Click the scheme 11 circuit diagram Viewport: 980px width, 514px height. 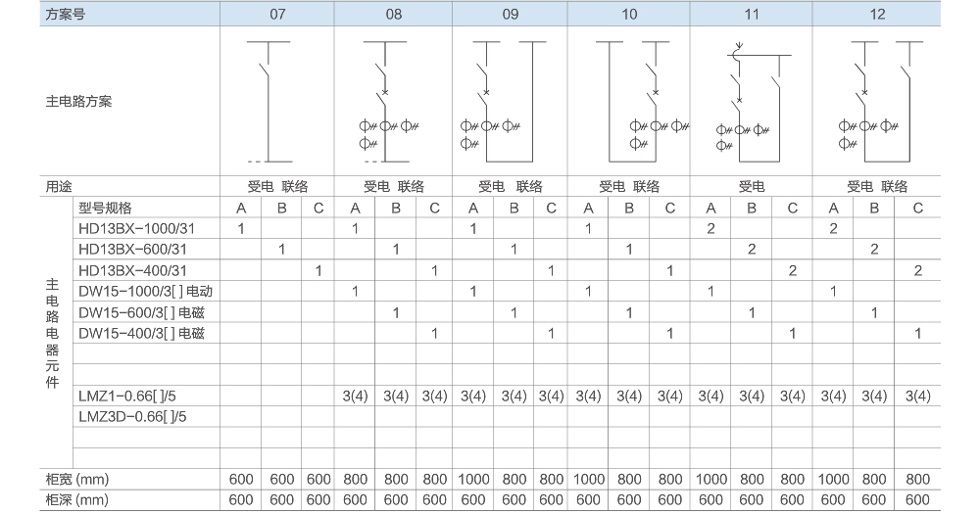(x=750, y=101)
